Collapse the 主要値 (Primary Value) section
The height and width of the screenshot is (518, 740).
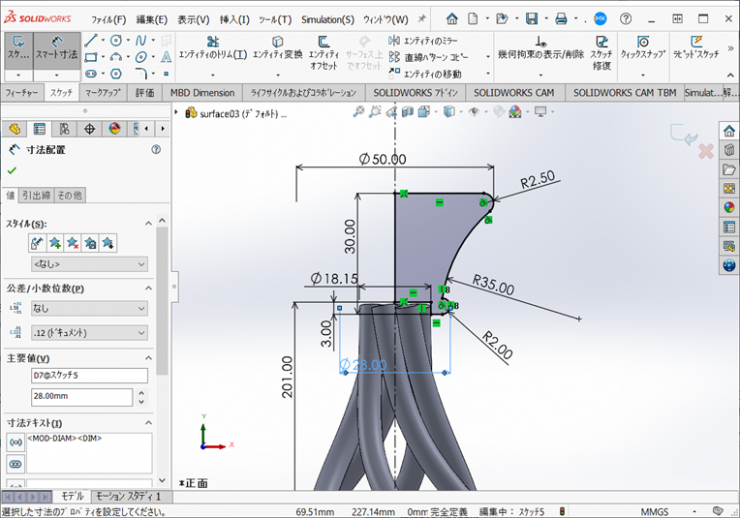click(x=148, y=358)
